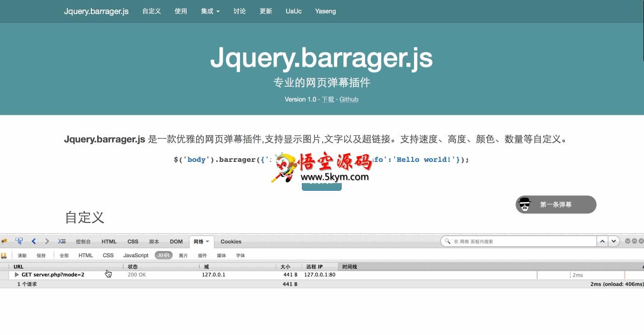Toggle the 保持 persist button
Image resolution: width=644 pixels, height=335 pixels.
[x=41, y=255]
